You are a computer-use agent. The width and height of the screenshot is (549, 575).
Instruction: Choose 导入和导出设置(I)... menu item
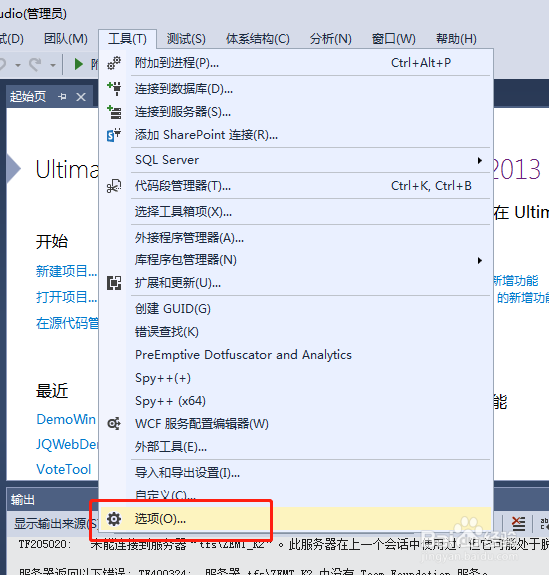[x=296, y=473]
